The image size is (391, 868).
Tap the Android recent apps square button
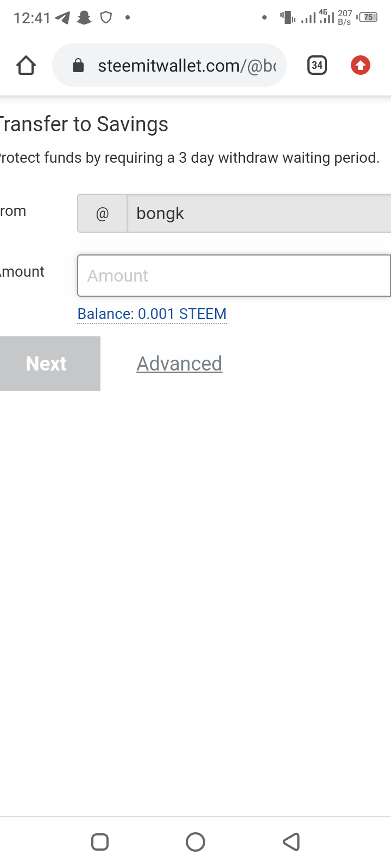coord(100,842)
